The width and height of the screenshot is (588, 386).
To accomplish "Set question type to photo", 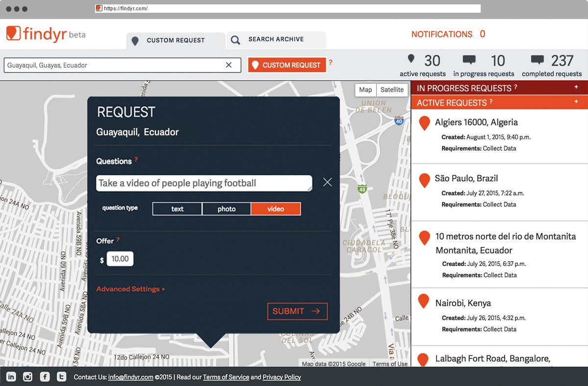I will coord(226,209).
